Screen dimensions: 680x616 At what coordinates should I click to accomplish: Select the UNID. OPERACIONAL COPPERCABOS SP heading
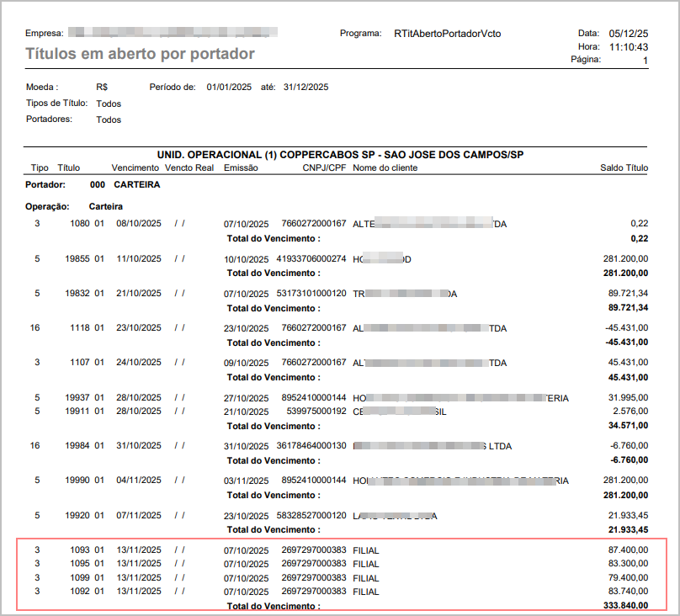tap(340, 156)
